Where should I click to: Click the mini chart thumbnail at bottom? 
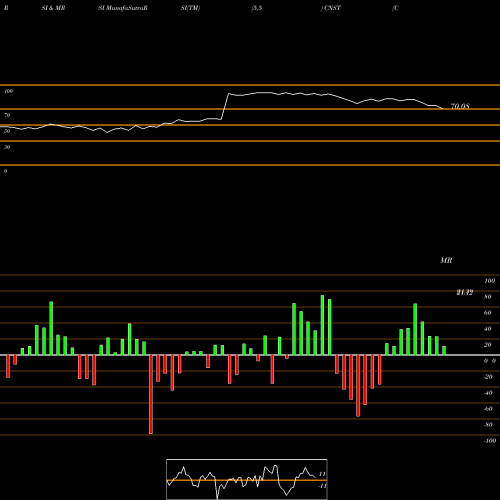(x=247, y=479)
